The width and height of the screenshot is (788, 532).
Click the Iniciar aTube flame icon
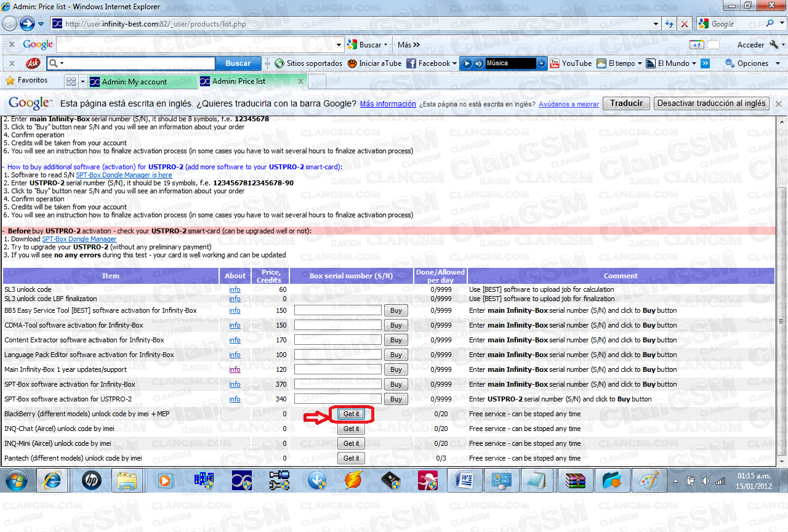[352, 63]
